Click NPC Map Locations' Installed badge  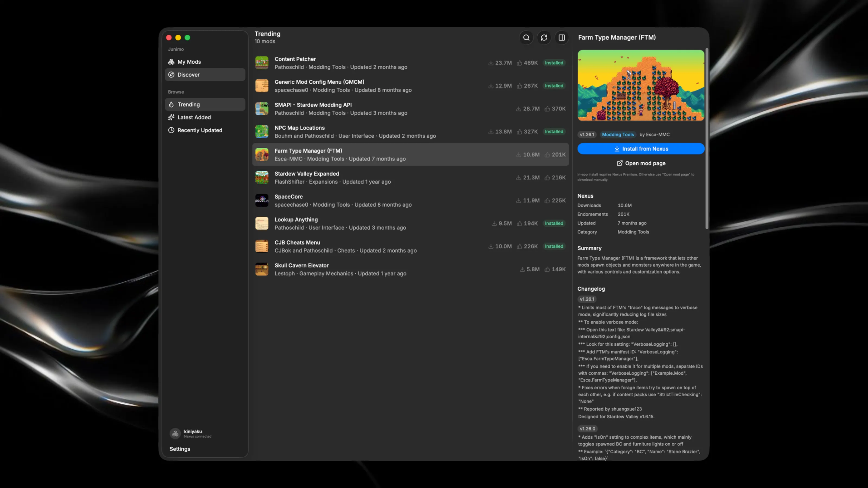click(554, 132)
